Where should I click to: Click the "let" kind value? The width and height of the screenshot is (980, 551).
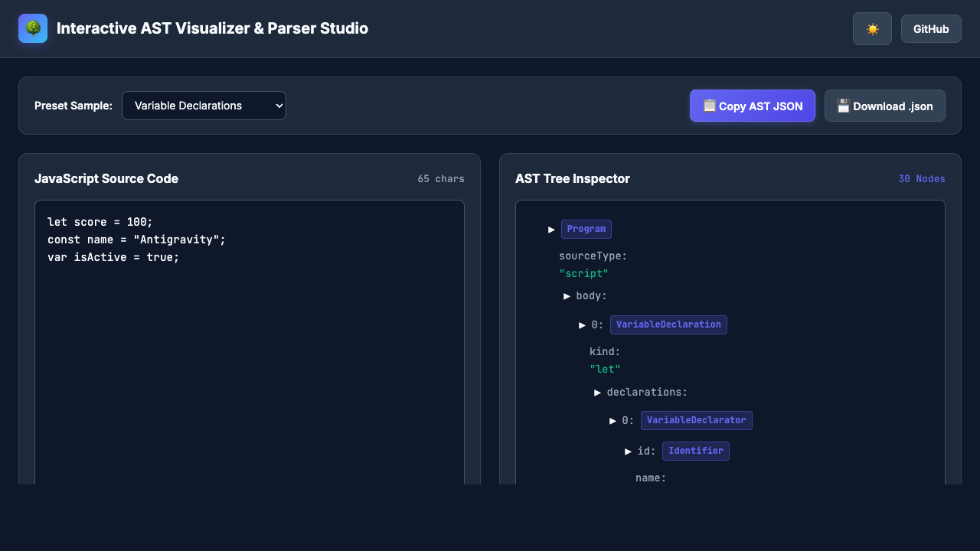(x=605, y=369)
